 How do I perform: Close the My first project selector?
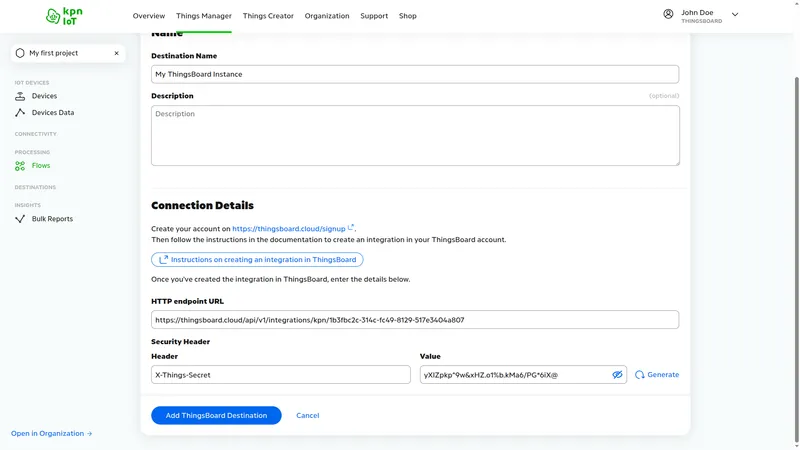click(116, 53)
